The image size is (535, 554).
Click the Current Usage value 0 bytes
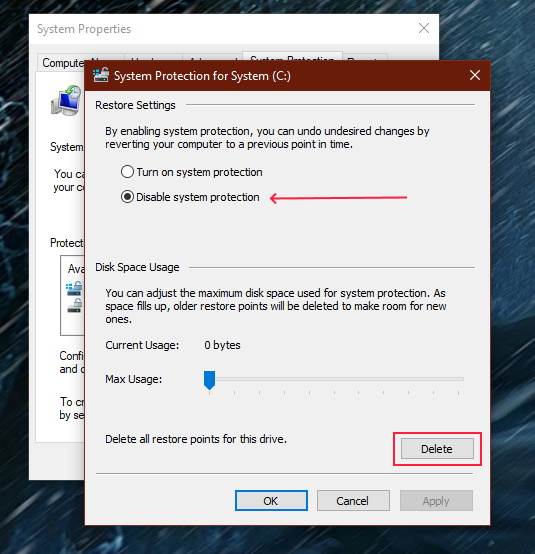tap(222, 345)
